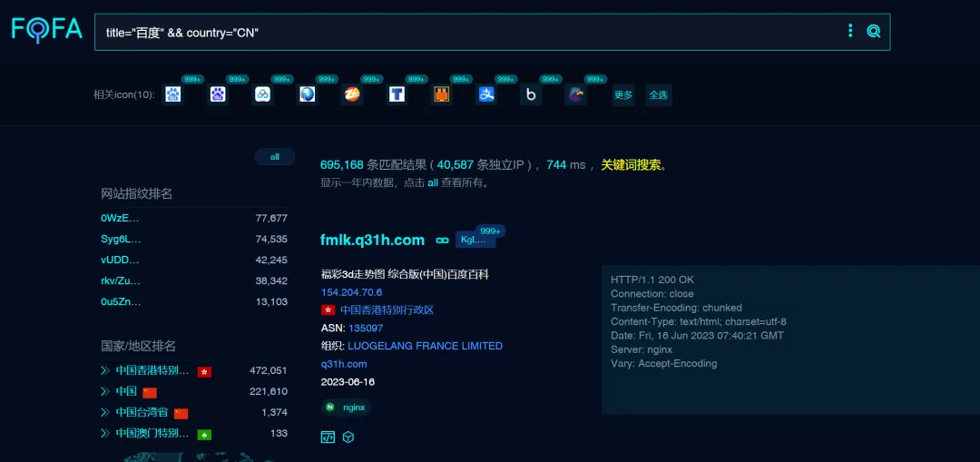Viewport: 980px width, 462px height.
Task: Click inside the search query field
Action: [454, 32]
